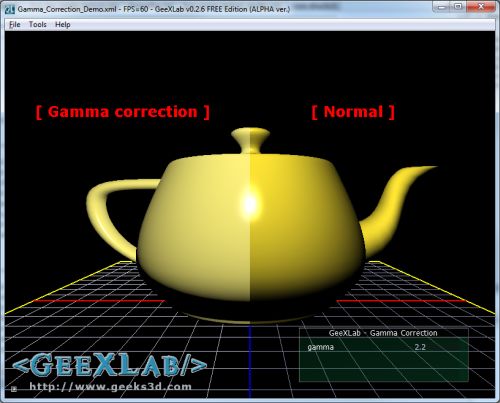Click the [ Gamma correction ] label
Screen dimensions: 500x403
(x=123, y=112)
